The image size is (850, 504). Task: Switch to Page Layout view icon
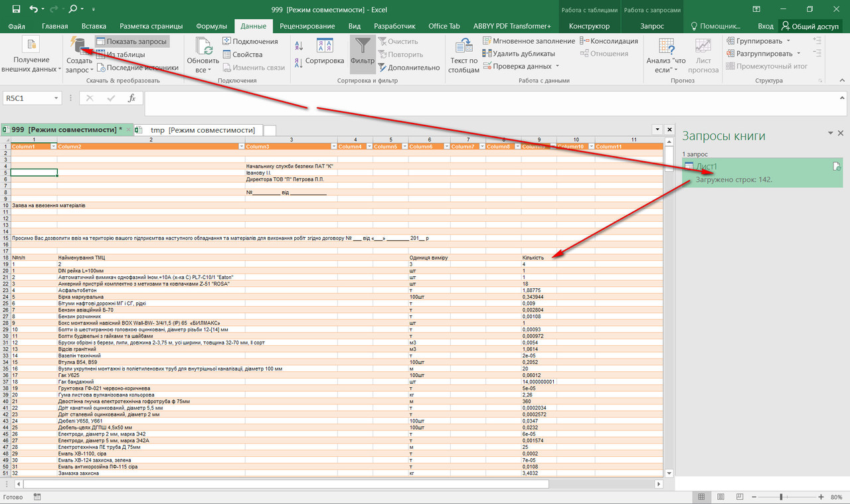[x=721, y=497]
